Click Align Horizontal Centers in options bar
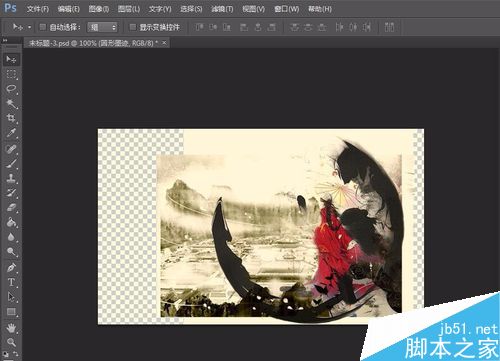 click(x=258, y=27)
